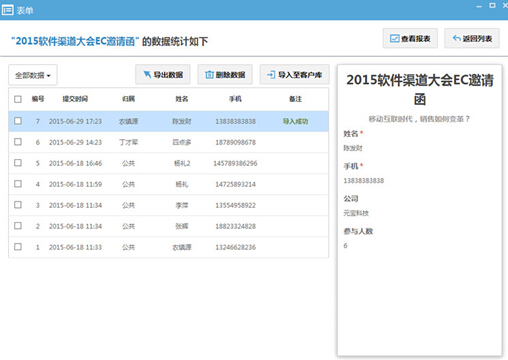This screenshot has width=508, height=360.
Task: Click the 参与人数 field label in detail panel
Action: click(x=358, y=231)
